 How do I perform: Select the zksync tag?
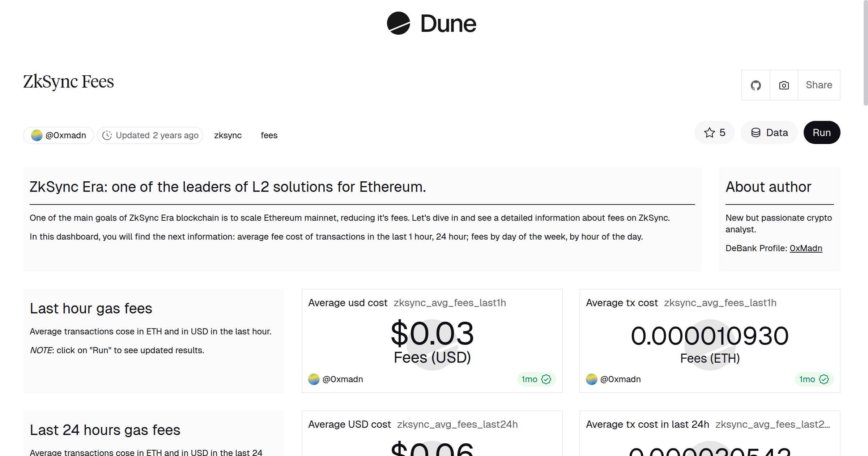[x=228, y=135]
